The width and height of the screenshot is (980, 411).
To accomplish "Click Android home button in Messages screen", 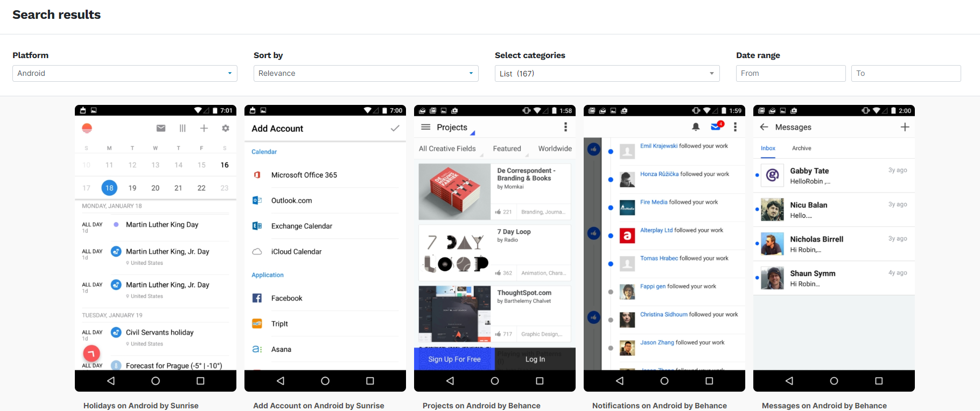I will pos(834,381).
